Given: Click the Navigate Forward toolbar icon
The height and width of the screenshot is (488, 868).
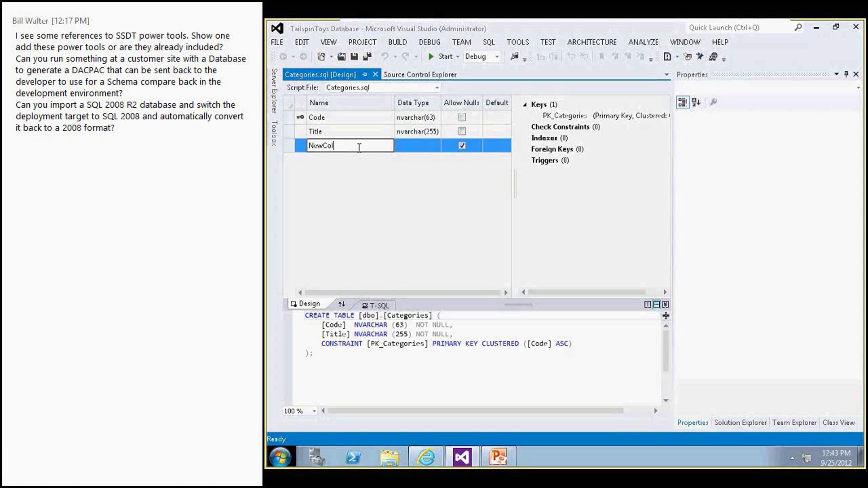Looking at the screenshot, I should pyautogui.click(x=303, y=56).
